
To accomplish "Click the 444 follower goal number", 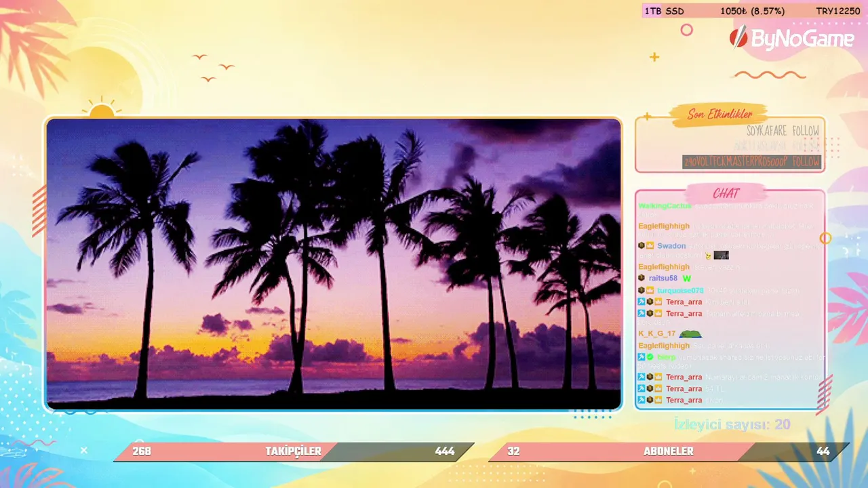I will (445, 451).
